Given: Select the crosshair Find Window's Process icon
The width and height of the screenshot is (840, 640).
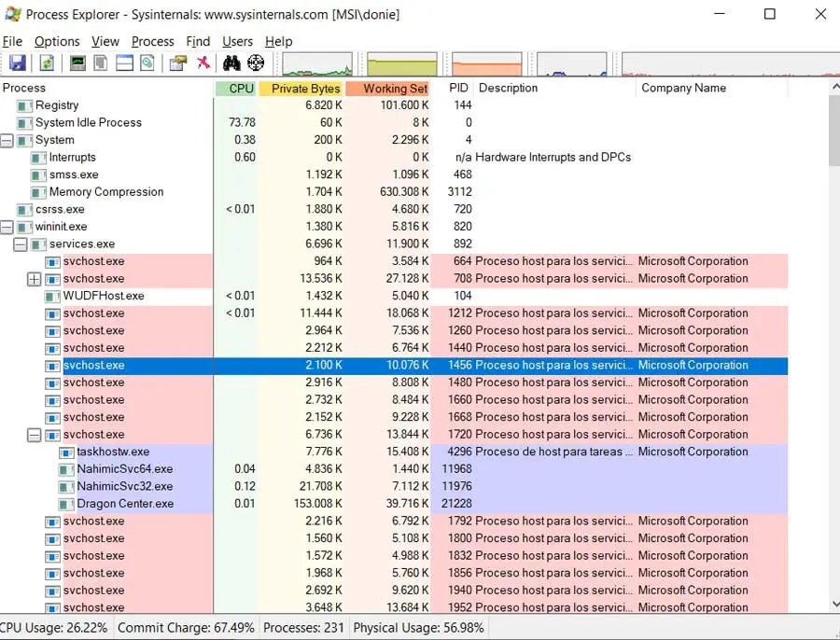Looking at the screenshot, I should (x=256, y=63).
